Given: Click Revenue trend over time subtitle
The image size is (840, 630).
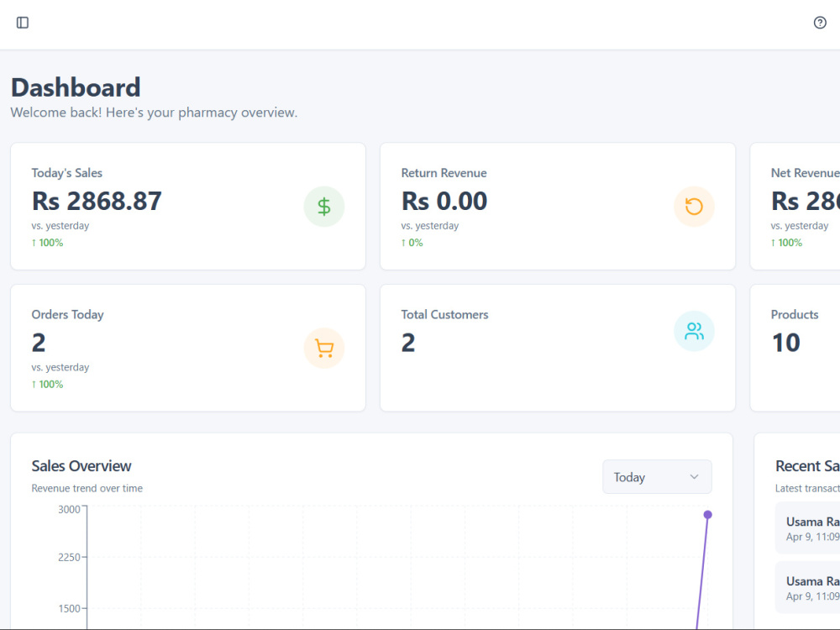Looking at the screenshot, I should pyautogui.click(x=87, y=489).
